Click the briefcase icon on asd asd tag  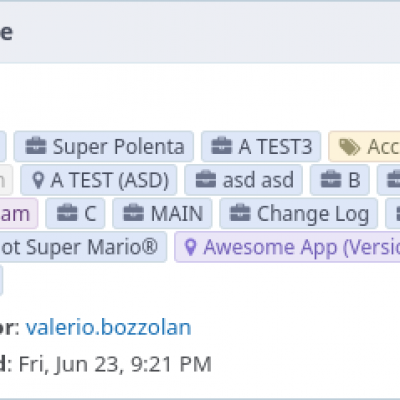[x=206, y=179]
